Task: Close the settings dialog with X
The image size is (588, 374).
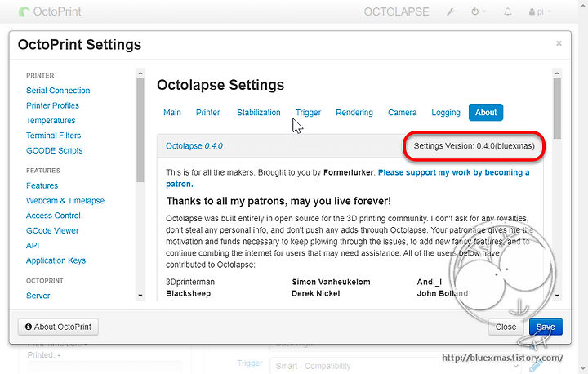Action: pos(559,43)
